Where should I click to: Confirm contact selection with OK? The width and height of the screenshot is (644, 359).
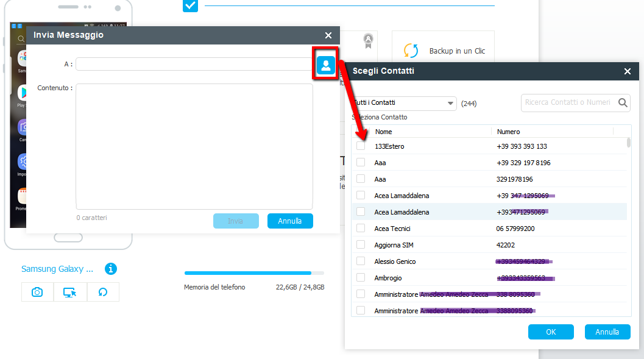click(551, 332)
